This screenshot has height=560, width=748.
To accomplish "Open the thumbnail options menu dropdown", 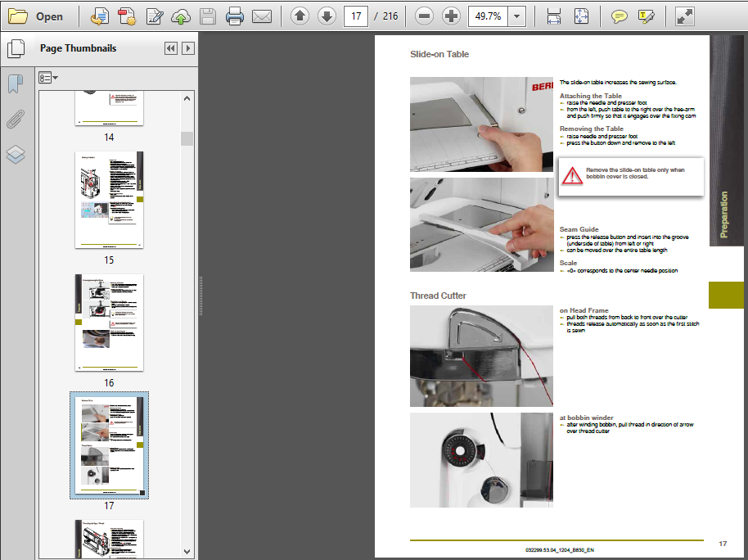I will coord(48,78).
